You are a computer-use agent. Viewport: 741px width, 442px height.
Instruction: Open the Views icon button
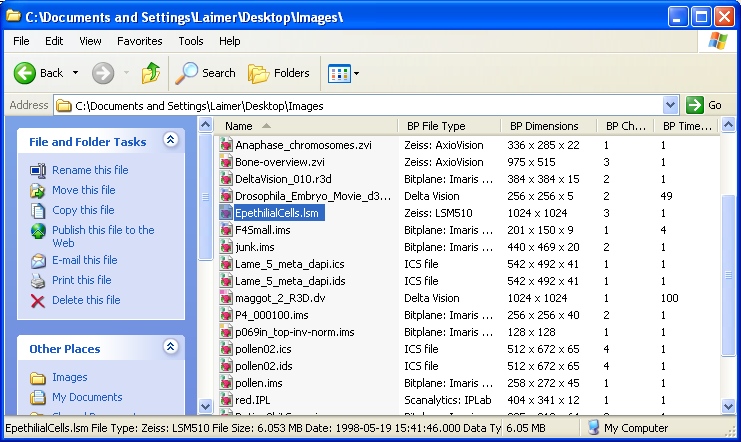339,73
